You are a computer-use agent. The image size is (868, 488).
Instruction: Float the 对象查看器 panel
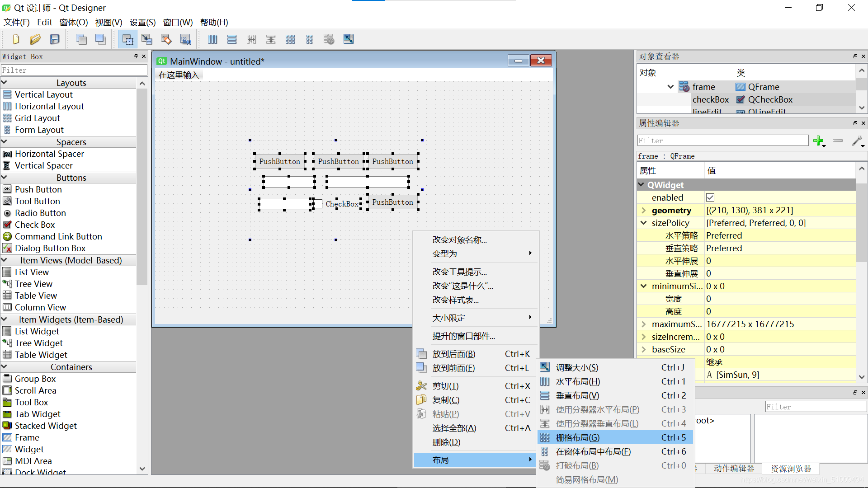(x=855, y=56)
